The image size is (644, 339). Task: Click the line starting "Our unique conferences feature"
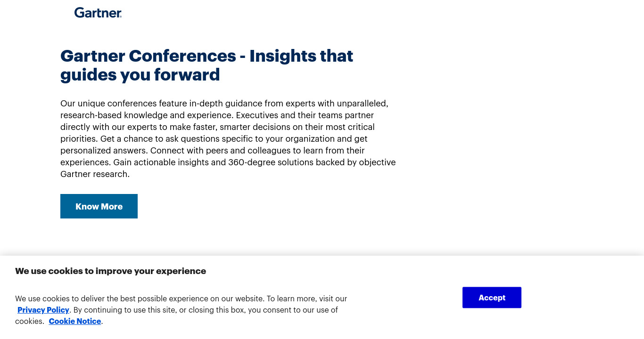click(x=224, y=103)
